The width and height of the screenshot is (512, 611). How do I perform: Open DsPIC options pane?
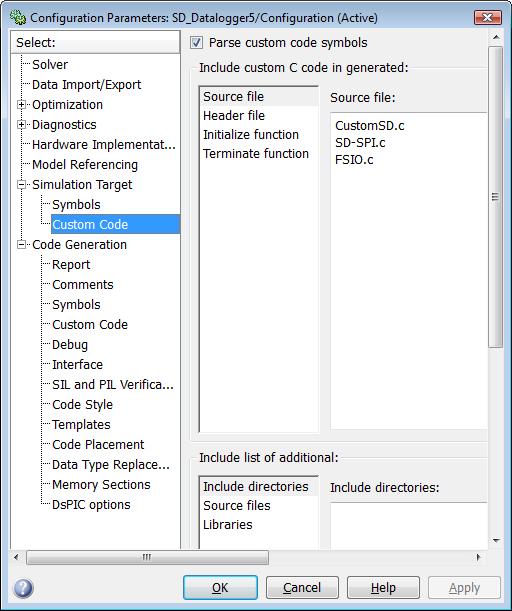point(91,505)
